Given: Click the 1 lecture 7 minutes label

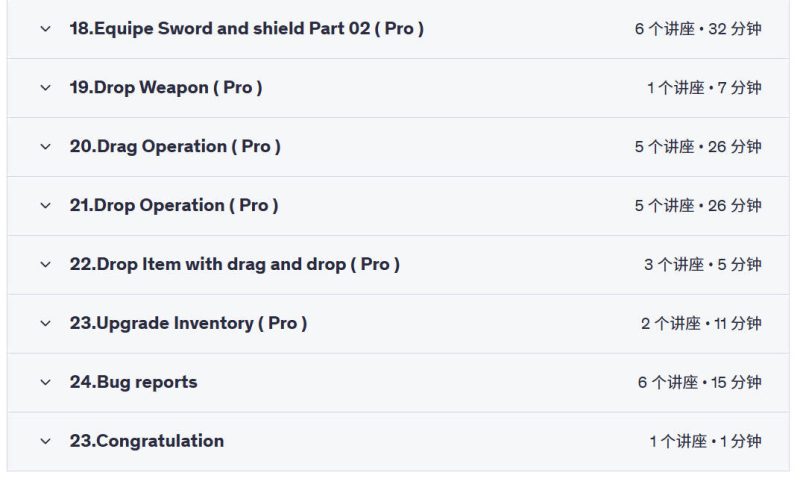Looking at the screenshot, I should (704, 88).
